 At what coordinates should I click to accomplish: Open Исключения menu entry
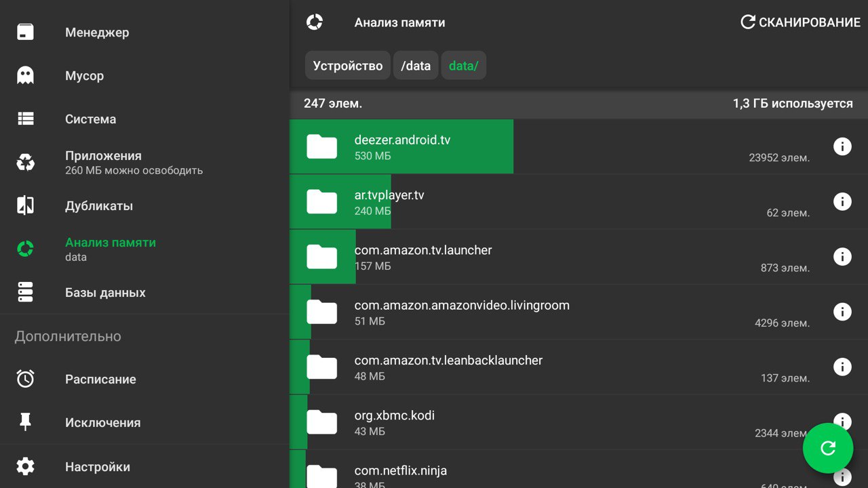coord(144,422)
